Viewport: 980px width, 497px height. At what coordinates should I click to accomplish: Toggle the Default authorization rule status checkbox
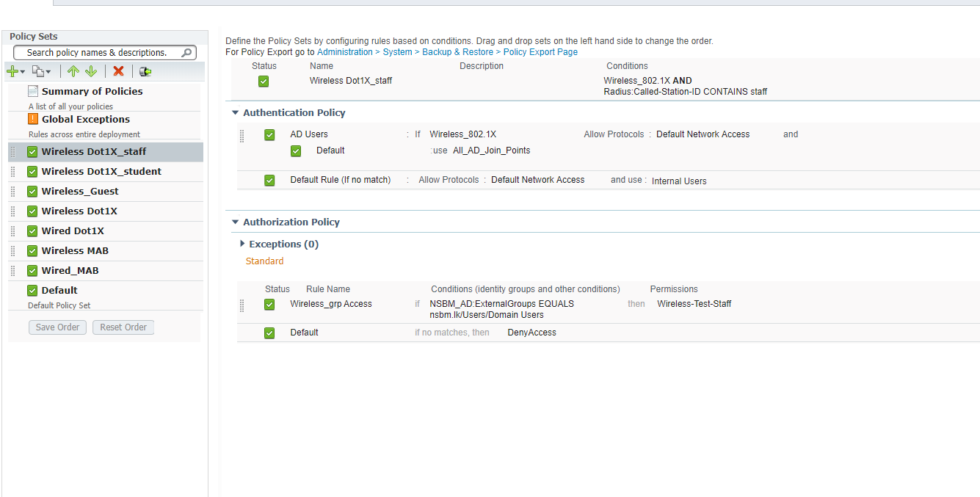pyautogui.click(x=269, y=332)
